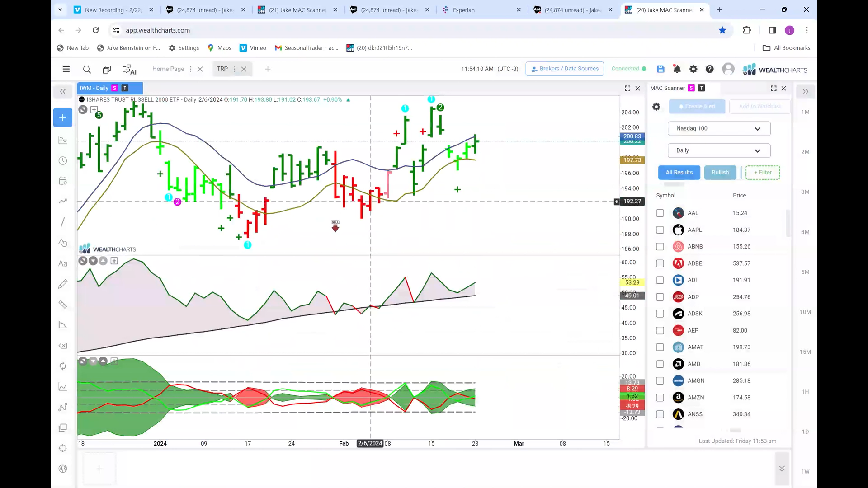Select AMGN symbol in scanner list
The image size is (868, 488).
click(x=696, y=381)
